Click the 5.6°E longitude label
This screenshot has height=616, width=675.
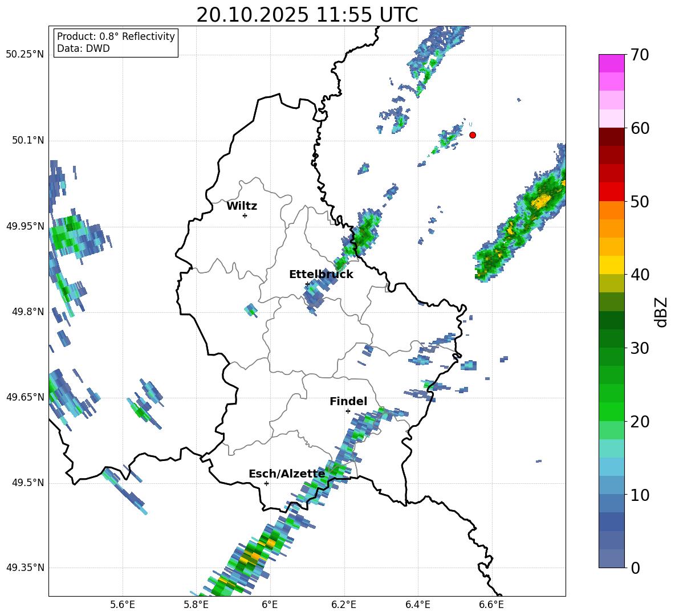coord(123,605)
